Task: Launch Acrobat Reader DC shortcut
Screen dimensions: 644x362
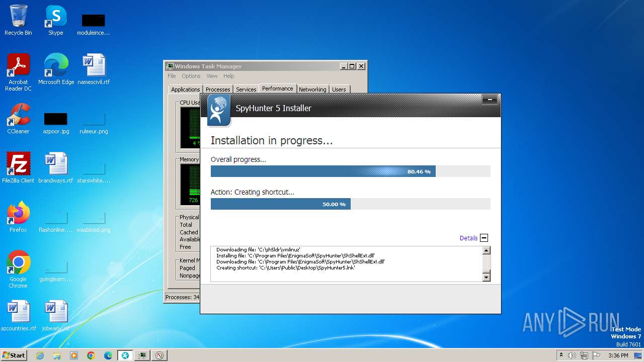Action: pyautogui.click(x=18, y=72)
